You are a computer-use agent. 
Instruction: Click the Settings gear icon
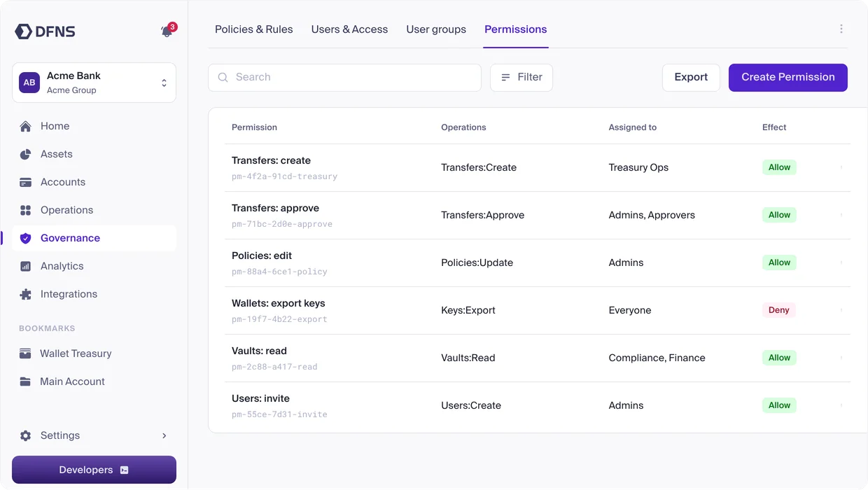pos(26,435)
